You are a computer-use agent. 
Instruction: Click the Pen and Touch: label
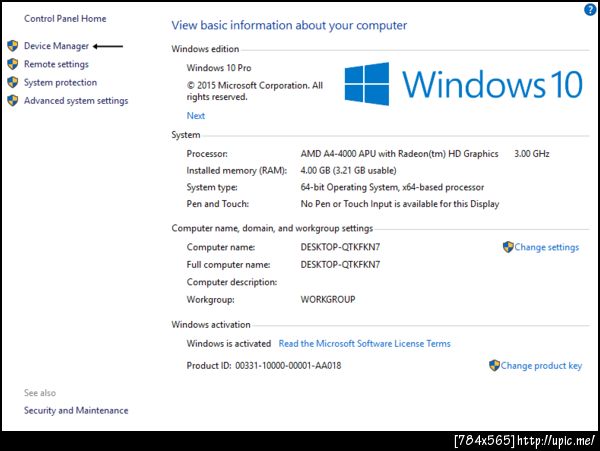tap(218, 204)
